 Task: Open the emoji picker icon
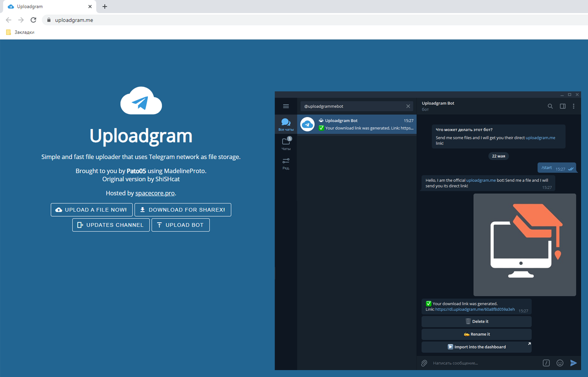pos(560,363)
